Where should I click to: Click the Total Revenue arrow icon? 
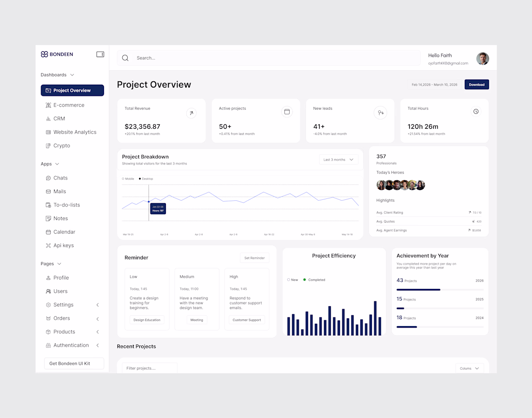point(192,113)
